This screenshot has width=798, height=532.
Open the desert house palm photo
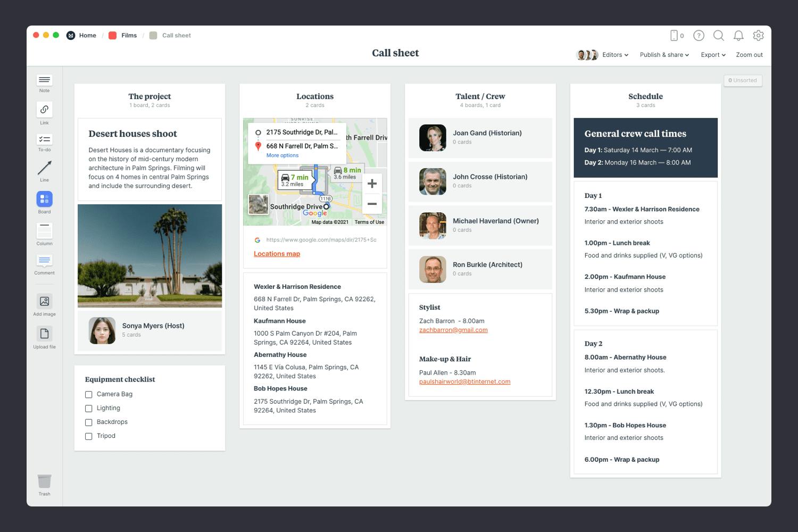click(x=149, y=256)
